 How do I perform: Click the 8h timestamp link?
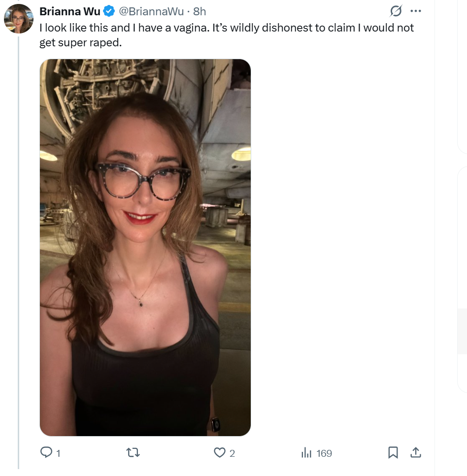click(200, 11)
